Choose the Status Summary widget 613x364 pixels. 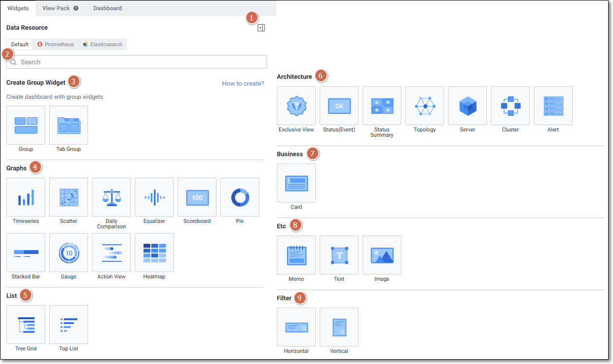[x=382, y=106]
